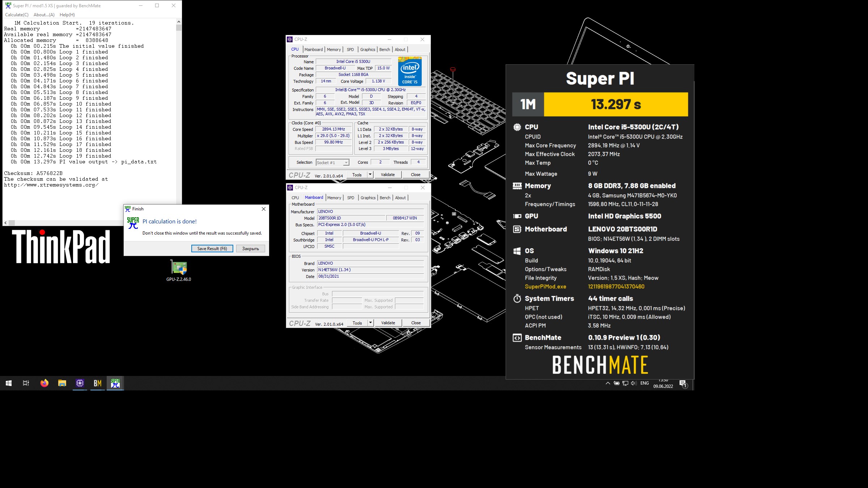Expand Tools dropdown arrow in lower CPU-Z

tap(370, 323)
